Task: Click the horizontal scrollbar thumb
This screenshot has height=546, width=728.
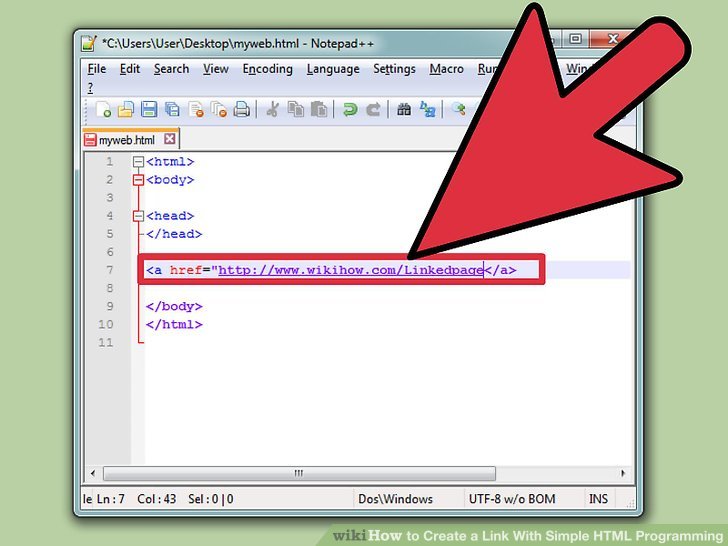Action: pos(298,473)
